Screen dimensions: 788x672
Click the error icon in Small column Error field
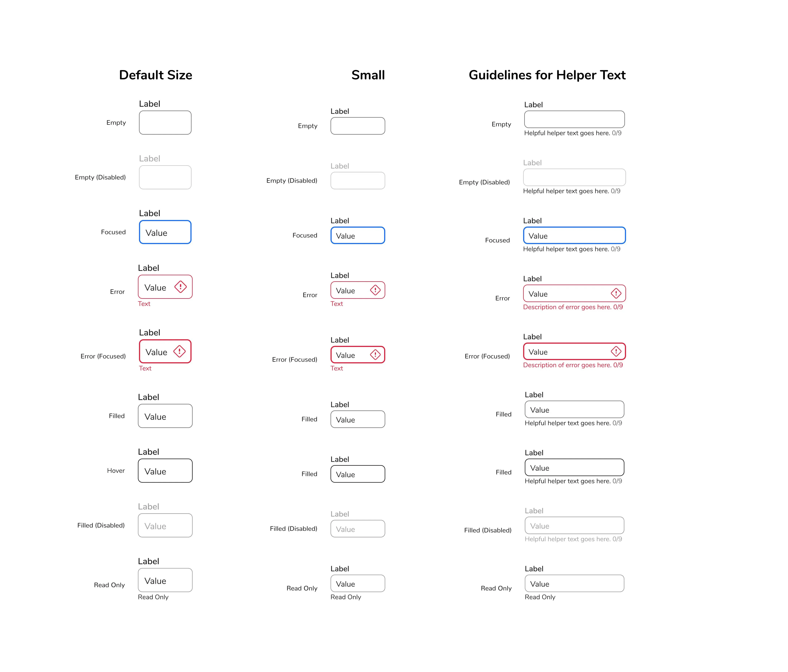pos(375,290)
